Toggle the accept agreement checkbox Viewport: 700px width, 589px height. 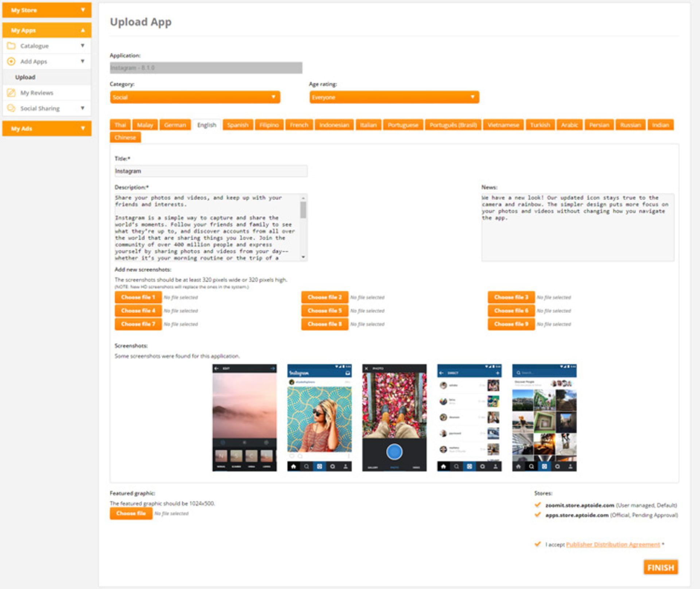click(537, 544)
